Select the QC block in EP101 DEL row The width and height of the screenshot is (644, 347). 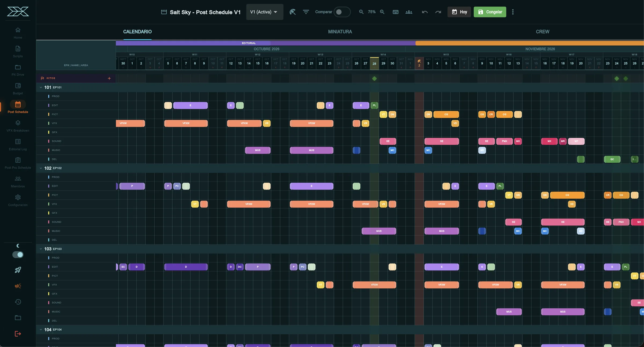coord(612,159)
